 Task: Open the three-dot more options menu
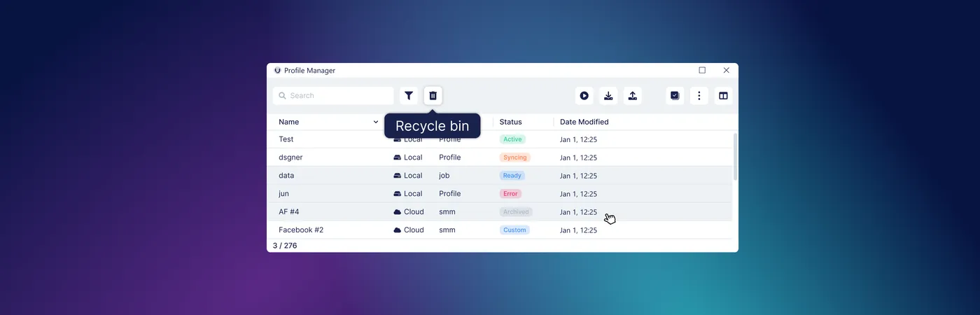[x=699, y=96]
